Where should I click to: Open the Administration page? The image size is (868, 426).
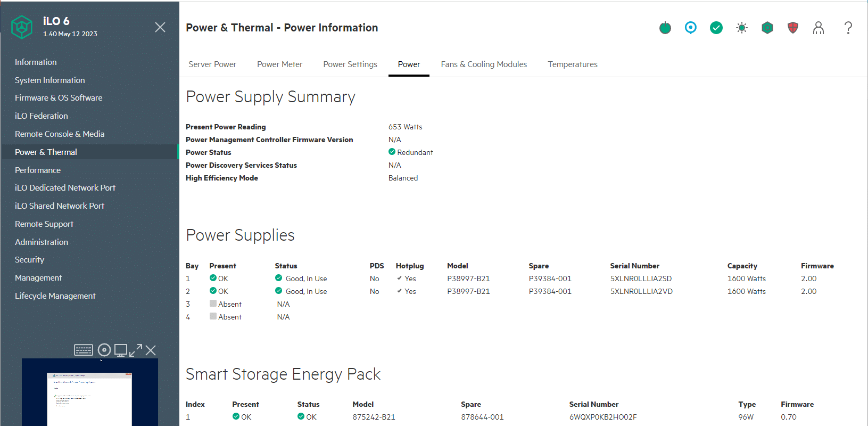click(42, 242)
